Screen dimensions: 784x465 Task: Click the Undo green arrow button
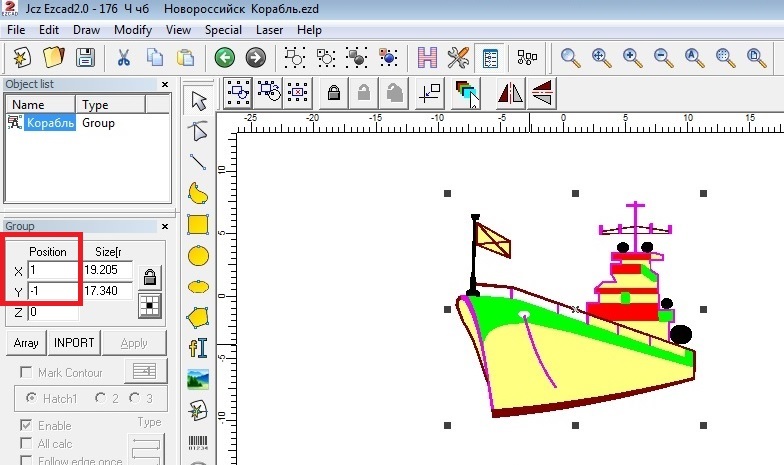(224, 57)
